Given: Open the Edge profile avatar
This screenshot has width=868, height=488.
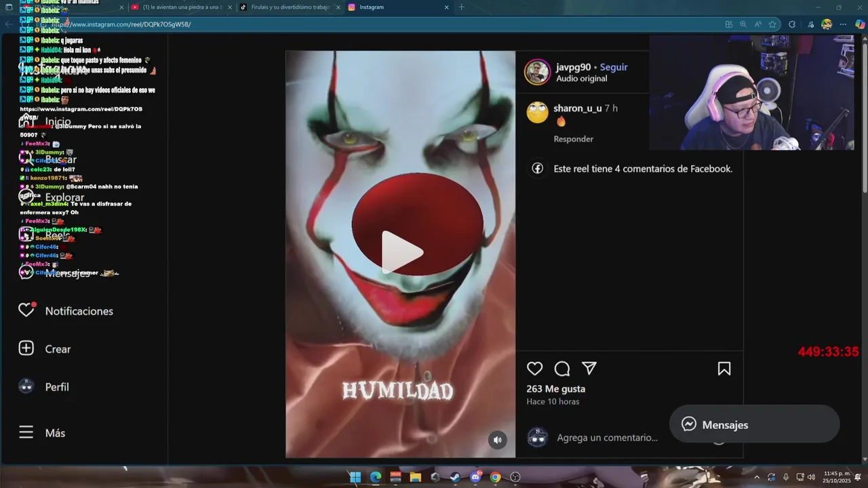Looking at the screenshot, I should coord(826,24).
